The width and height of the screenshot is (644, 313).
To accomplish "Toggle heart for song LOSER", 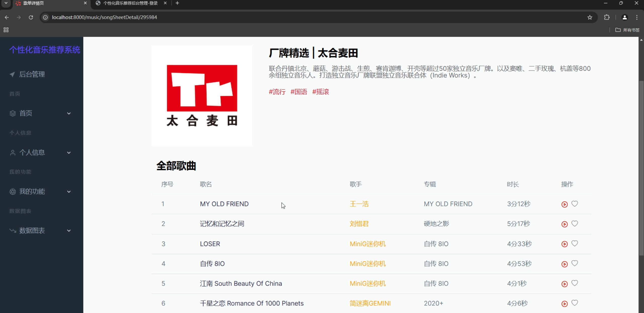I will click(575, 244).
